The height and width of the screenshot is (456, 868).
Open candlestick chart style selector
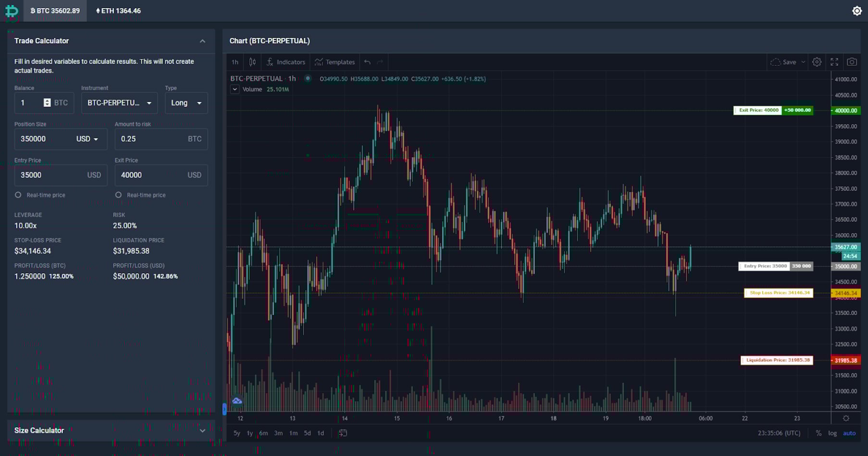pos(252,62)
